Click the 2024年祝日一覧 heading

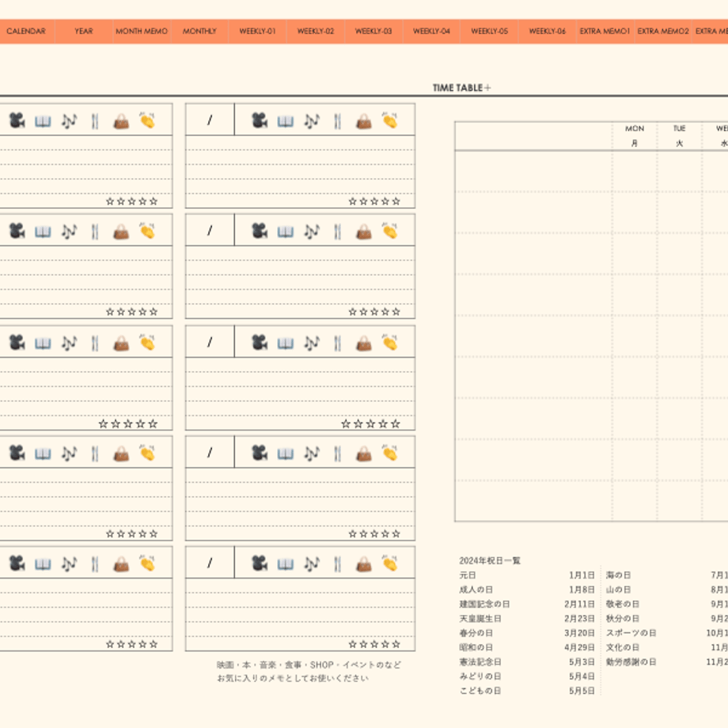490,561
